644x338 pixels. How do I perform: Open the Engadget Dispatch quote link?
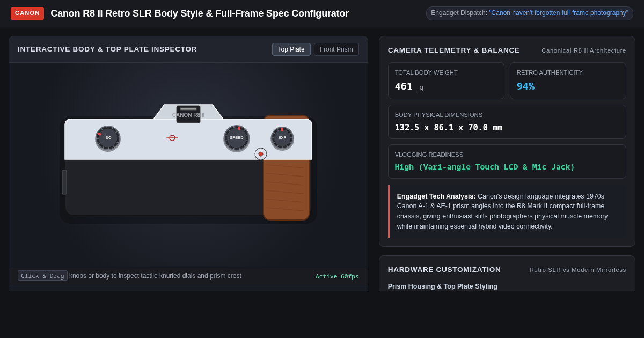click(x=559, y=13)
